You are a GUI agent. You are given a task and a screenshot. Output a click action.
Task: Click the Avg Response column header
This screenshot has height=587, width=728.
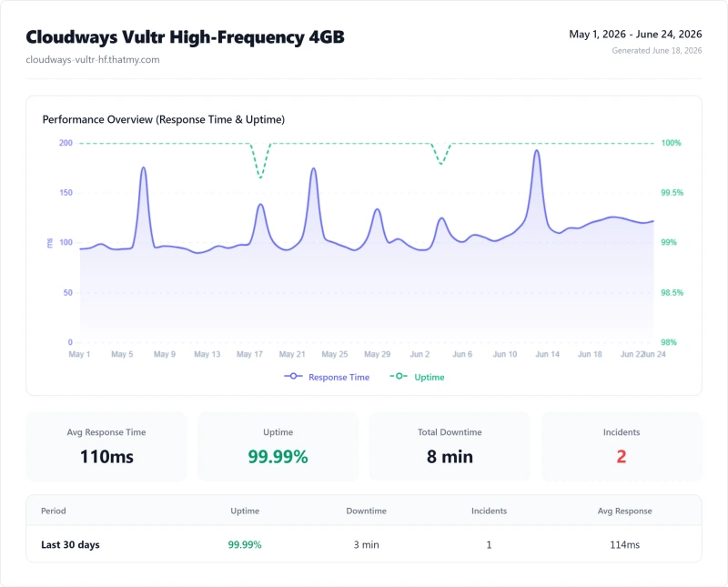point(624,511)
